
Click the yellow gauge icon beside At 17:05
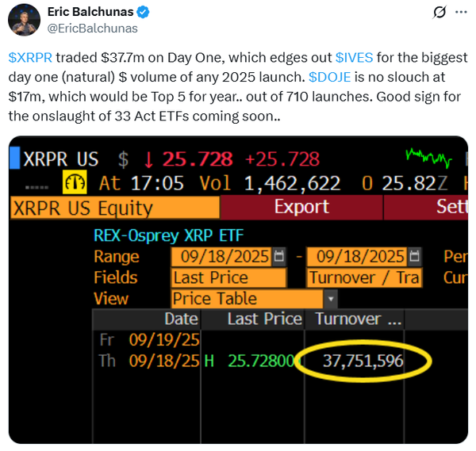point(75,182)
